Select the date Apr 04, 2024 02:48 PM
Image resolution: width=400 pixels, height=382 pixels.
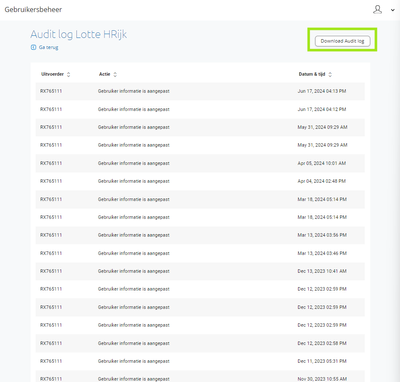point(322,181)
